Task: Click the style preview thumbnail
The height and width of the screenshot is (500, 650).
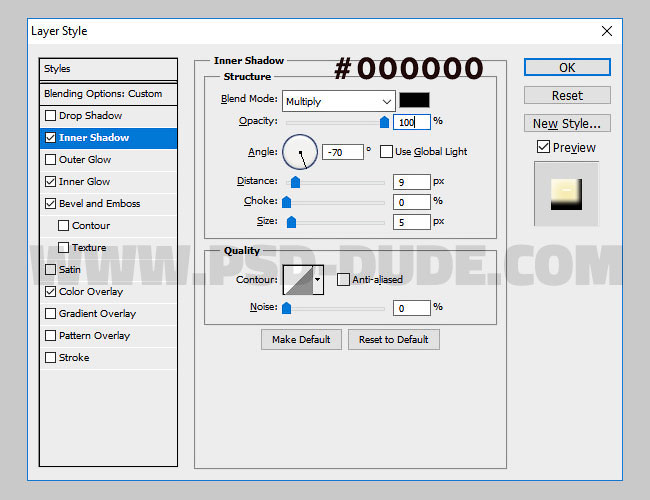Action: [x=566, y=194]
